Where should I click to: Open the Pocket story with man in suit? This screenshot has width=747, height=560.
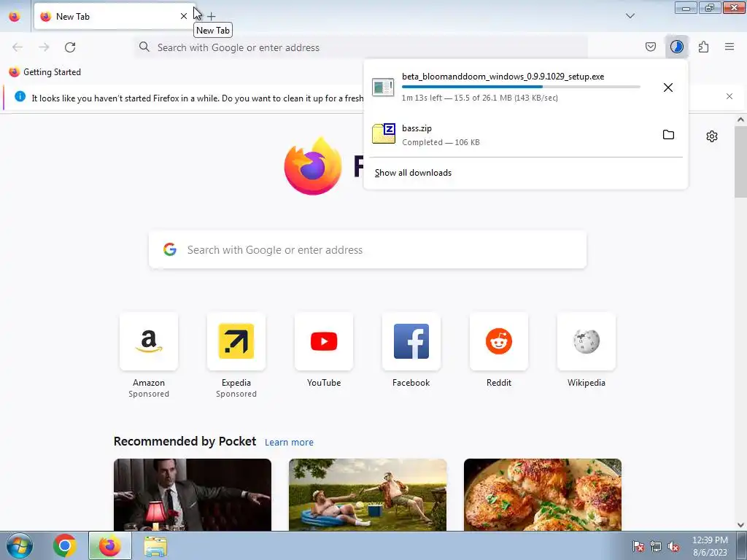pyautogui.click(x=193, y=494)
